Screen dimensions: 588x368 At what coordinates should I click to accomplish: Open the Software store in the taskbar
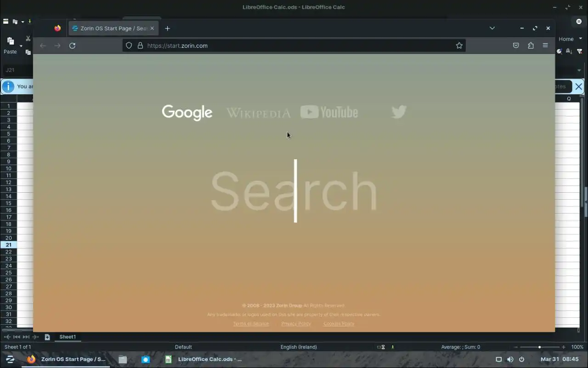(x=146, y=359)
